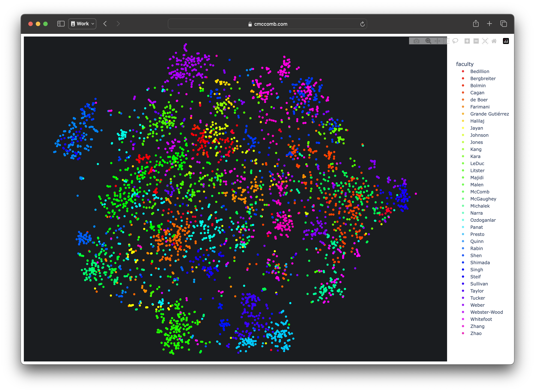
Task: Toggle the Bergbreiter legend entry
Action: click(x=483, y=79)
